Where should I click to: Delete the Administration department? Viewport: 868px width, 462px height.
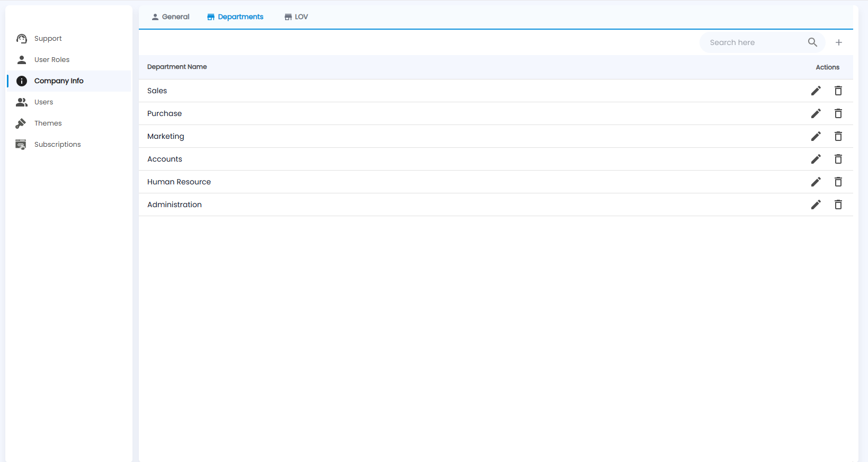coord(838,205)
